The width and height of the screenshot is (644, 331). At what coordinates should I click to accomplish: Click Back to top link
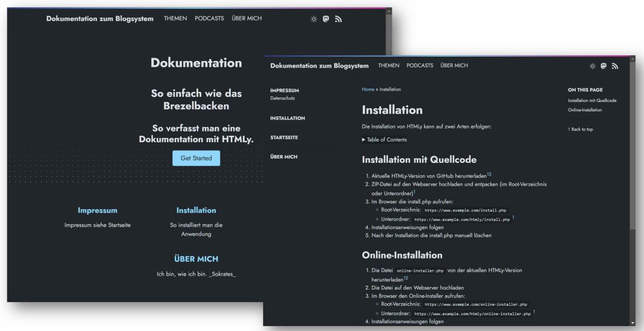point(580,129)
